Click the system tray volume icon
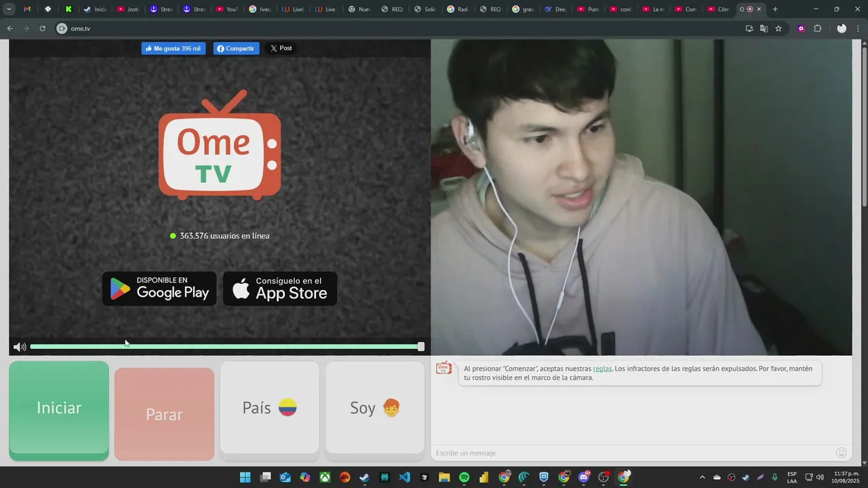The height and width of the screenshot is (488, 868). coord(820,477)
